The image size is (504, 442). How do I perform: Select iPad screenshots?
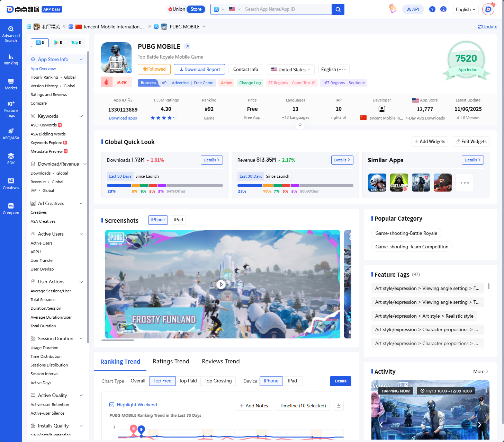point(179,220)
